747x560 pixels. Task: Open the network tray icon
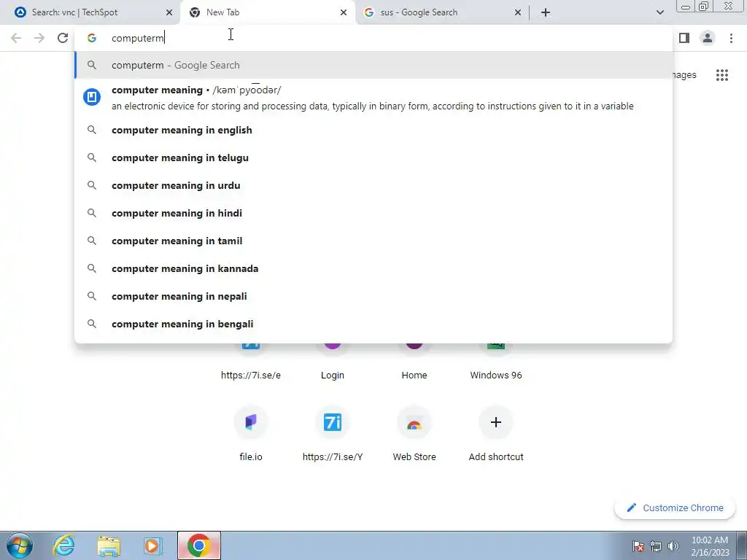[656, 546]
